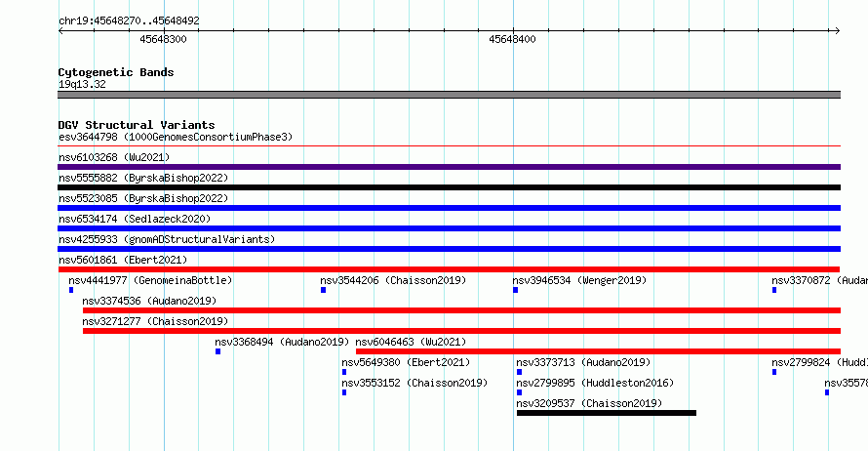The image size is (868, 451).
Task: Select the black nsv5555882 ByrskaBishop2022 bar
Action: [449, 187]
